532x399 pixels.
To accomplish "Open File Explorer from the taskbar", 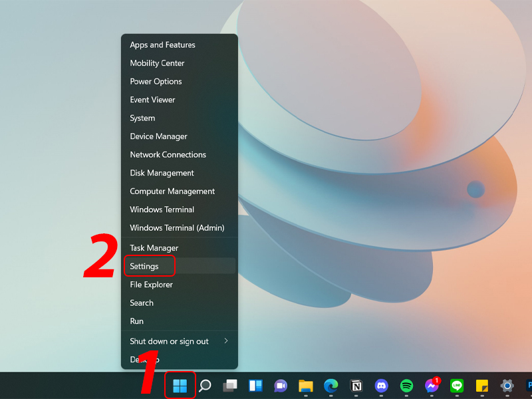I will (306, 386).
